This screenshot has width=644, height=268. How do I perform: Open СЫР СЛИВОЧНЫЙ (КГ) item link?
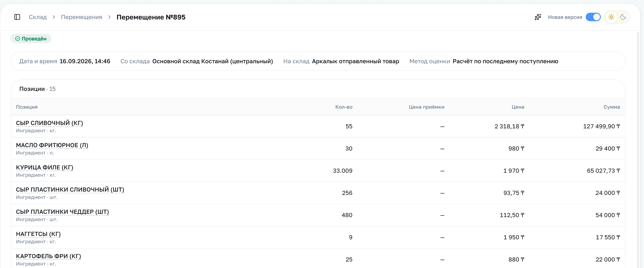click(49, 123)
